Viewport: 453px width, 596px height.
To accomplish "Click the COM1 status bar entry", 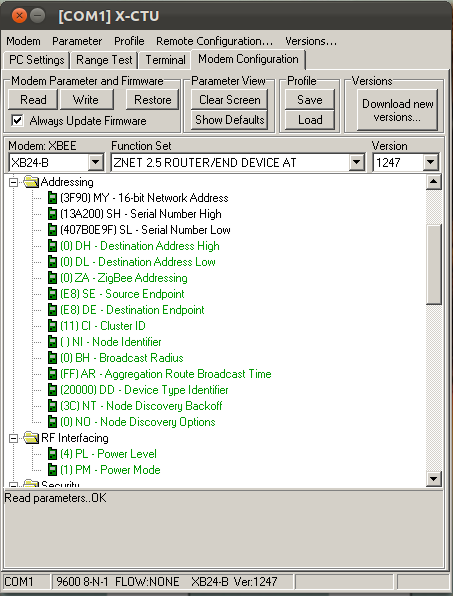I will pyautogui.click(x=26, y=582).
